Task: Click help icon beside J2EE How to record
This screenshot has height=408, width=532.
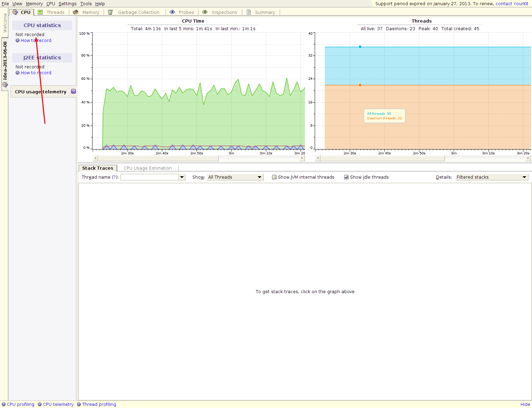Action: point(17,73)
